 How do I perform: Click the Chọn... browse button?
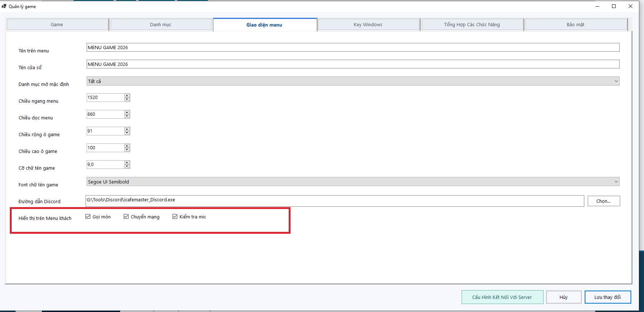[x=604, y=201]
